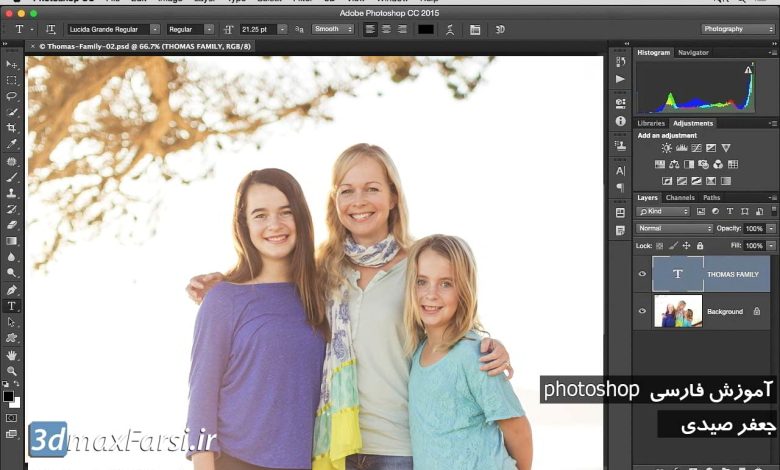
Task: Open the Fill slider dropdown
Action: [x=771, y=246]
